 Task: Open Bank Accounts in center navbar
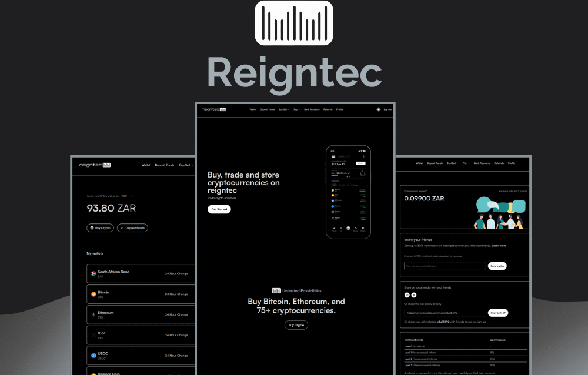pos(312,109)
